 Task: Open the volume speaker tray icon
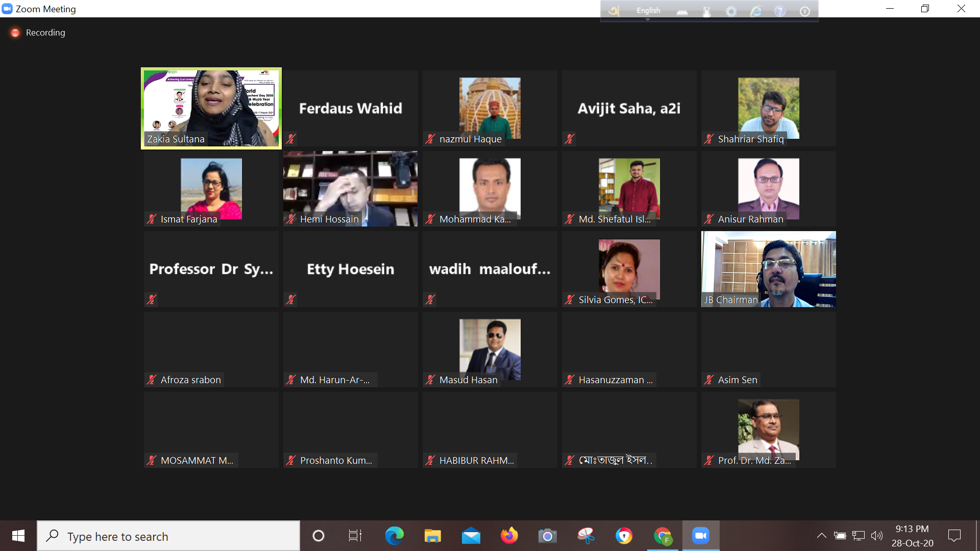point(876,536)
